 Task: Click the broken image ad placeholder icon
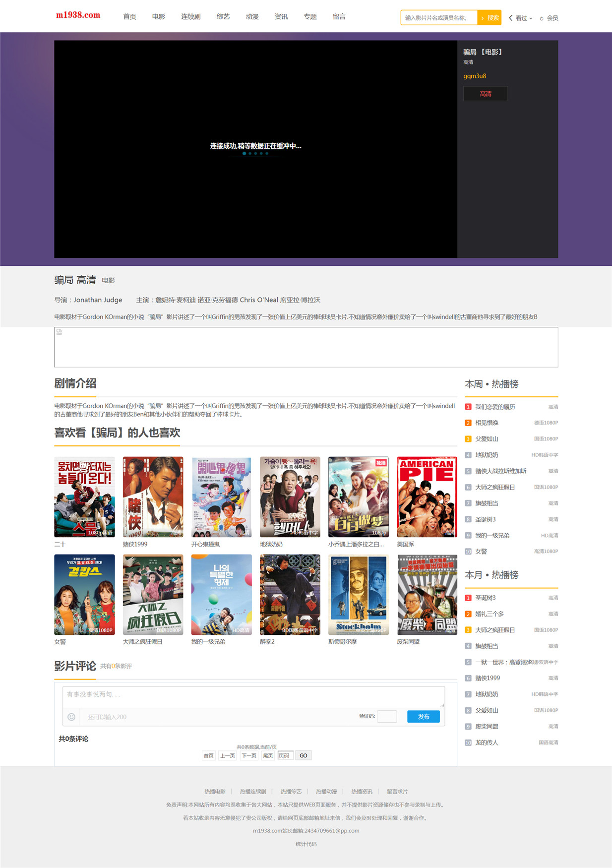(x=59, y=332)
